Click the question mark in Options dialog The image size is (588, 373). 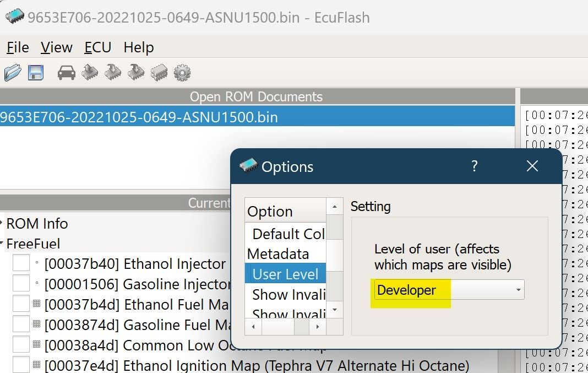pos(475,166)
